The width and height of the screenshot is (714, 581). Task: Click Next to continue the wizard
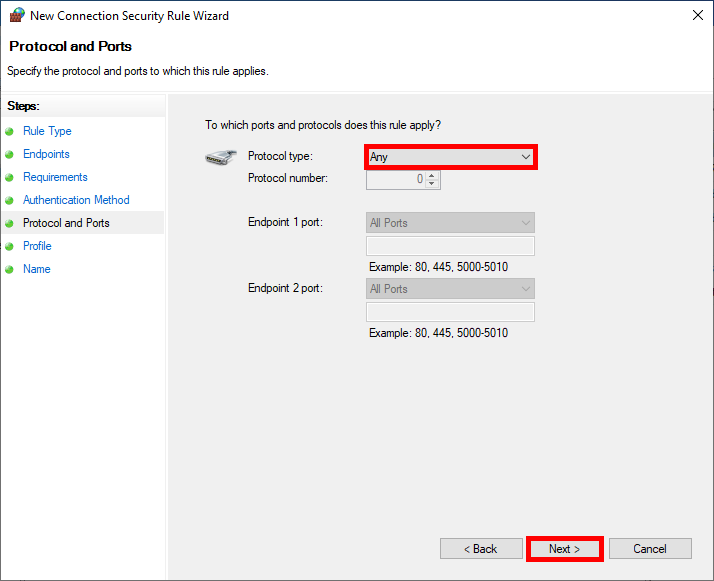(x=565, y=549)
